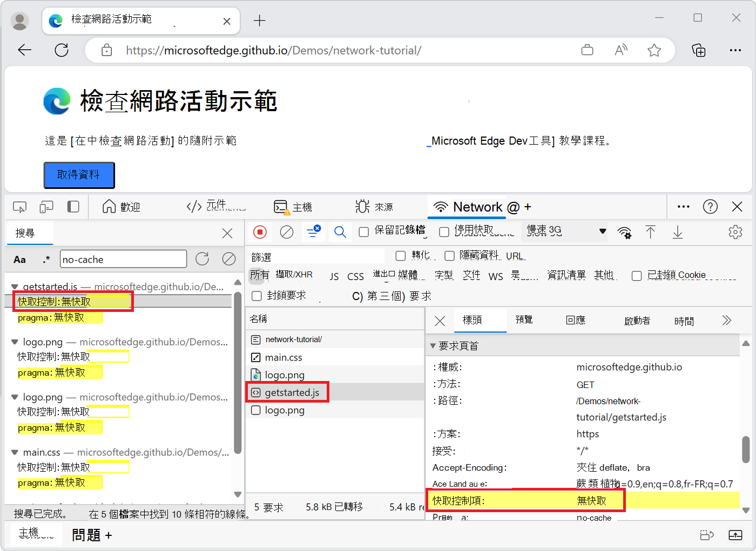The height and width of the screenshot is (551, 756).
Task: Filter requests by JS type
Action: tap(334, 276)
